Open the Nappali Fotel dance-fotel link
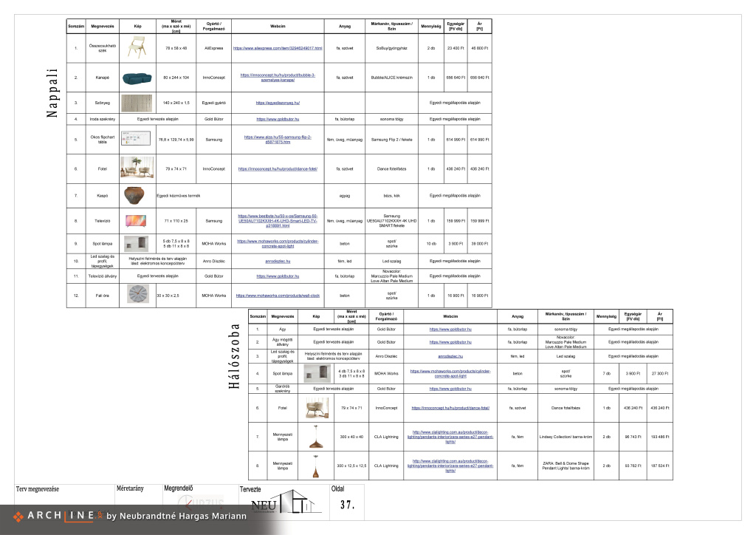The width and height of the screenshot is (756, 535). point(278,168)
